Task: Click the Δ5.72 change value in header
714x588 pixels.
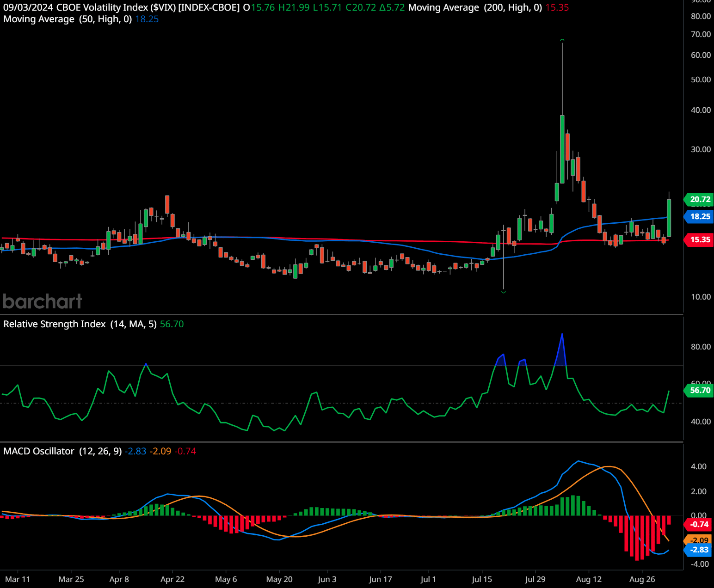Action: [x=392, y=7]
